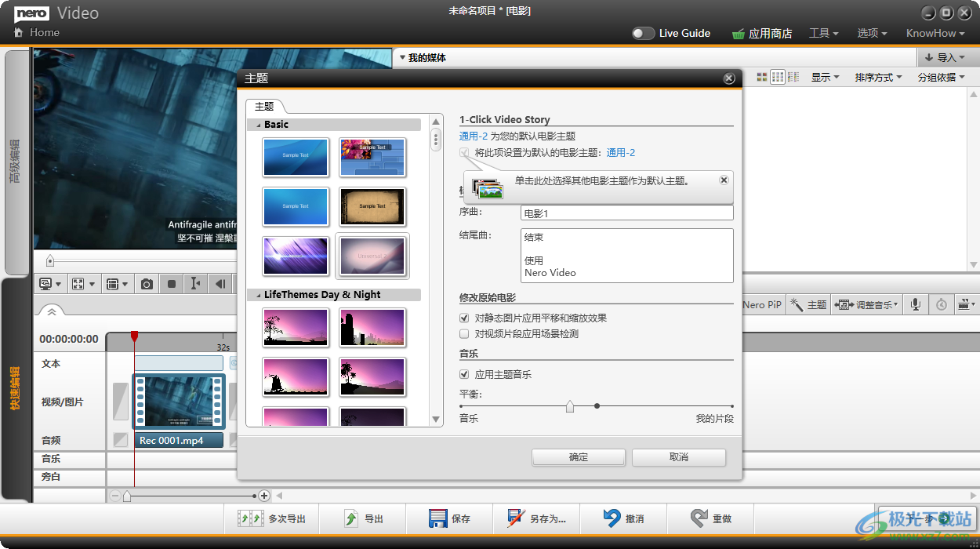Click the red playhead timeline marker
The width and height of the screenshot is (980, 549).
[x=134, y=336]
